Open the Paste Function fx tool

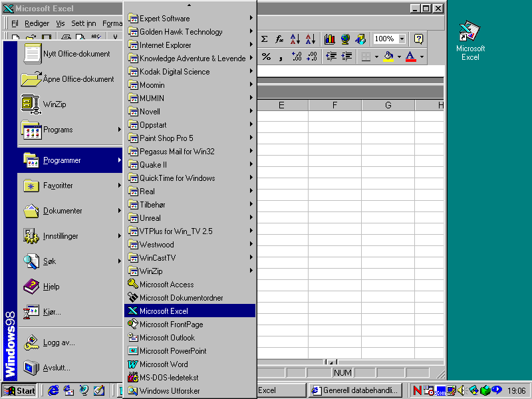tap(280, 39)
